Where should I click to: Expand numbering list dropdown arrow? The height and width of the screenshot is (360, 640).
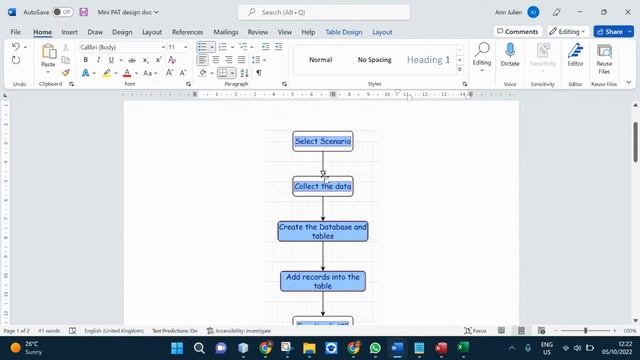point(232,47)
